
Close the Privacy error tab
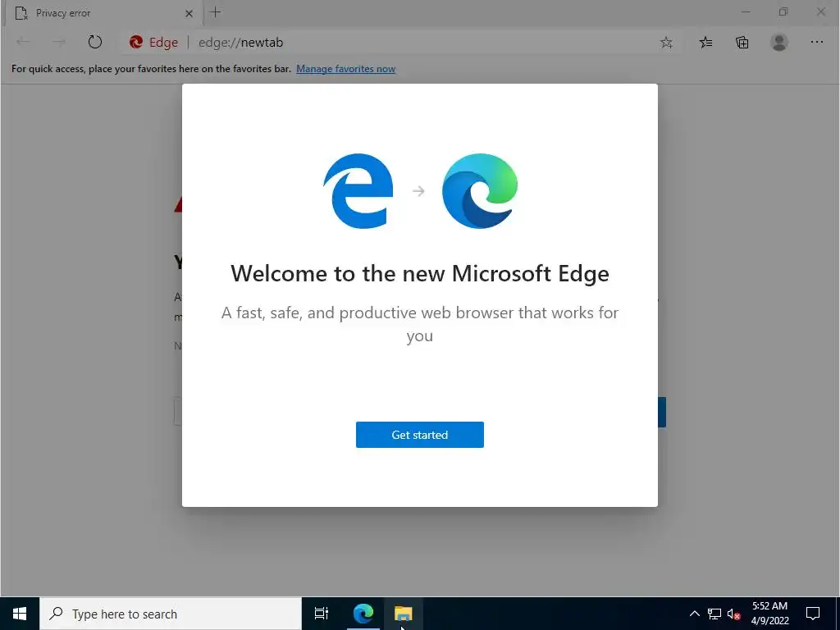point(189,13)
